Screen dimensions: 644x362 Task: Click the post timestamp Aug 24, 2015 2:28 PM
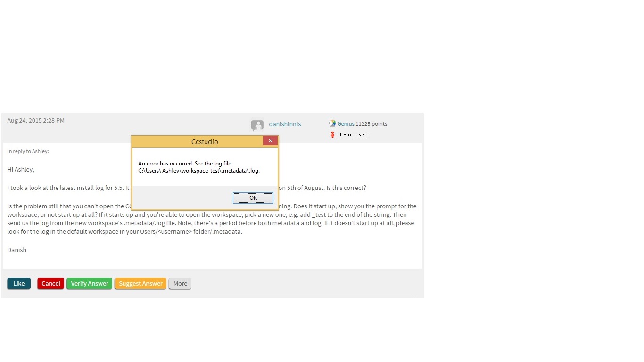point(36,120)
